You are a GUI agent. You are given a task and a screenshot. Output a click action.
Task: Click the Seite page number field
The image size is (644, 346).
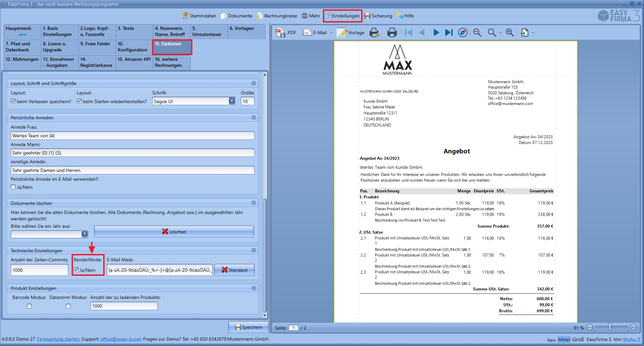click(293, 328)
